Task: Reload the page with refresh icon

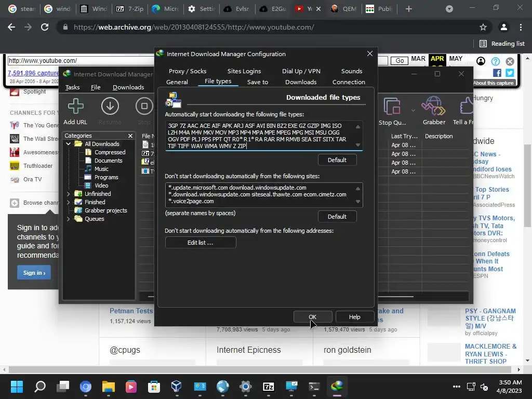Action: point(45,27)
